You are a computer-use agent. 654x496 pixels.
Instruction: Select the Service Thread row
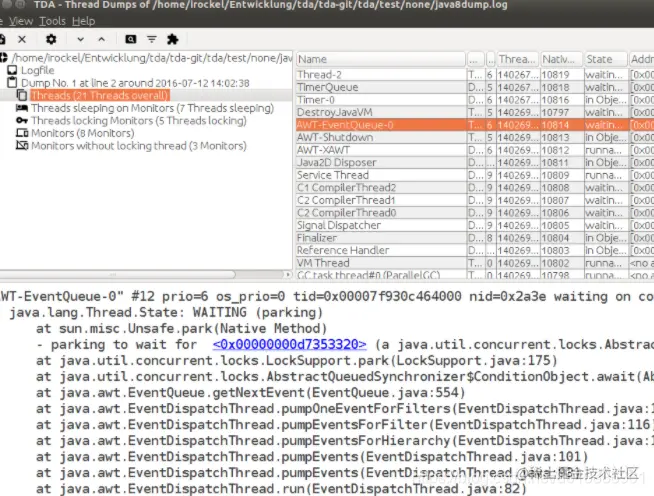tap(475, 175)
